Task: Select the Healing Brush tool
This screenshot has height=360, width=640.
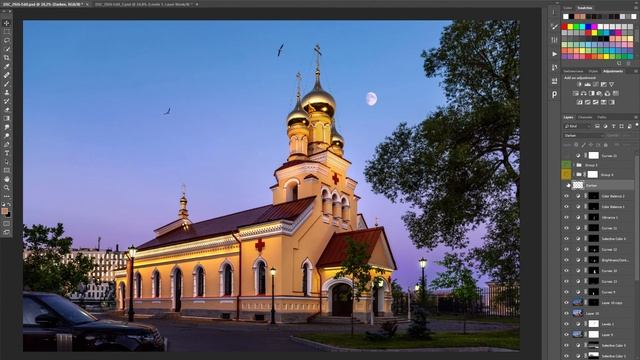Action: [7, 75]
